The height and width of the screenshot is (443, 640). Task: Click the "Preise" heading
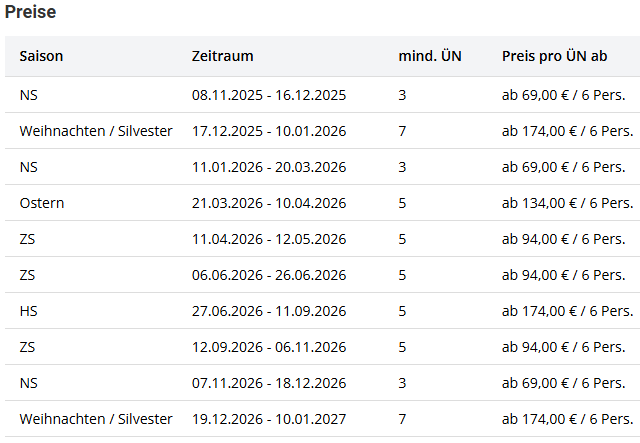pyautogui.click(x=31, y=12)
